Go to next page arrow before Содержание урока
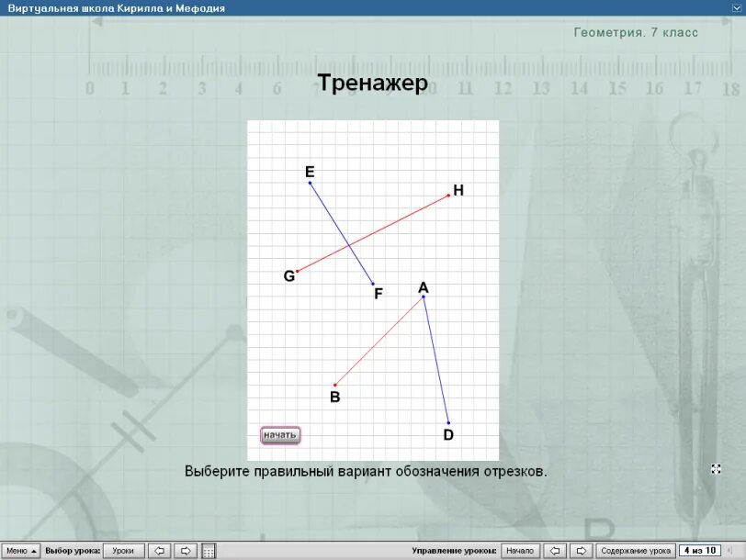Viewport: 746px width, 560px height. (581, 551)
